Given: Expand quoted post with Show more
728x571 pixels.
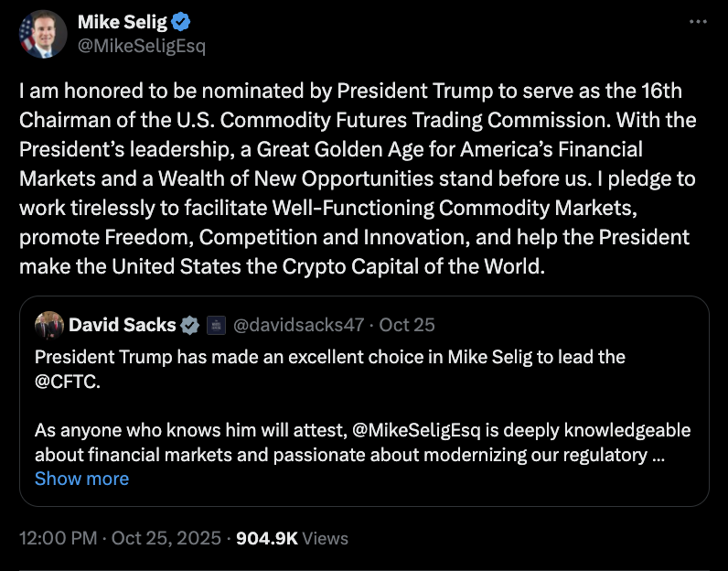Looking at the screenshot, I should pos(81,479).
